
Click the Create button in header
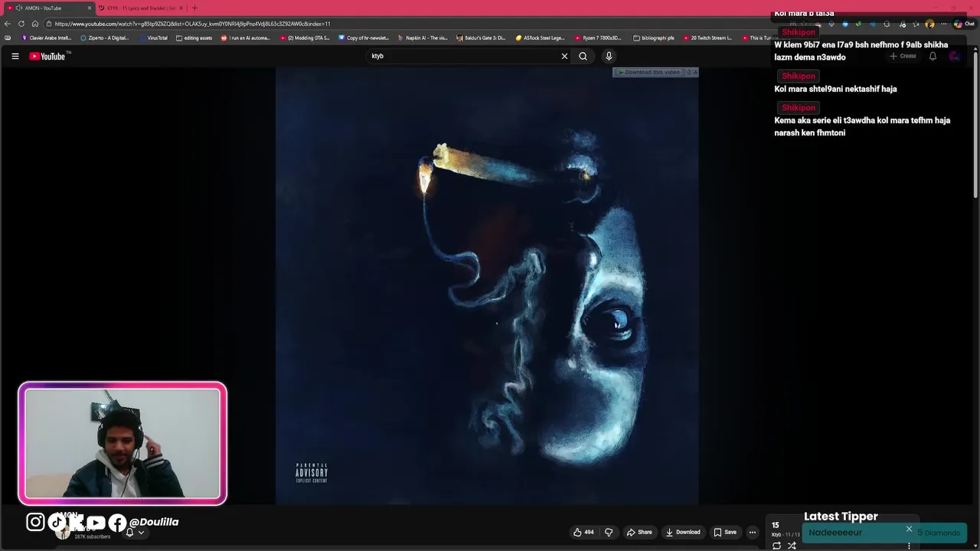coord(903,56)
